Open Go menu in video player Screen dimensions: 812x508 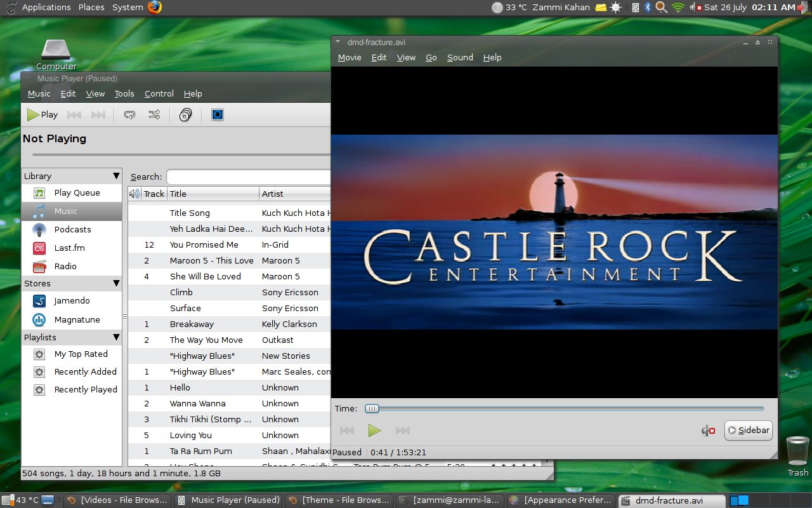[431, 57]
